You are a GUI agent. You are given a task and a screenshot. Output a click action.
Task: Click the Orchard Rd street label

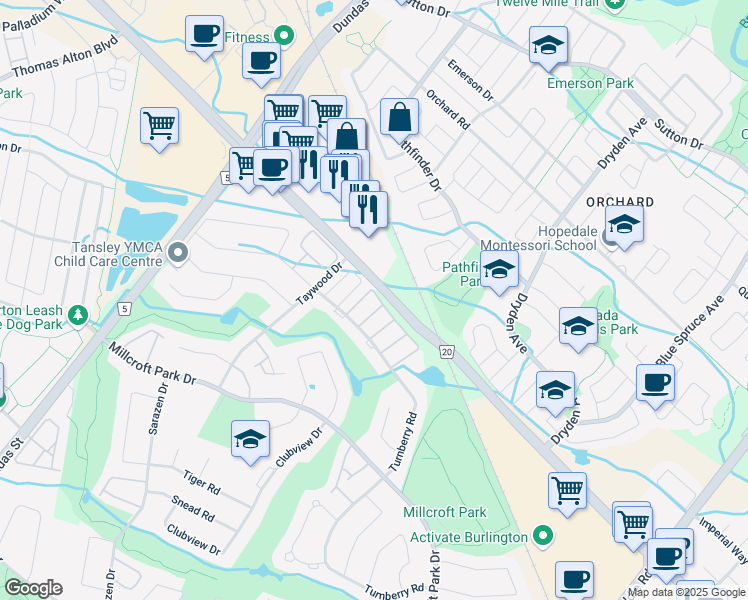pyautogui.click(x=448, y=110)
